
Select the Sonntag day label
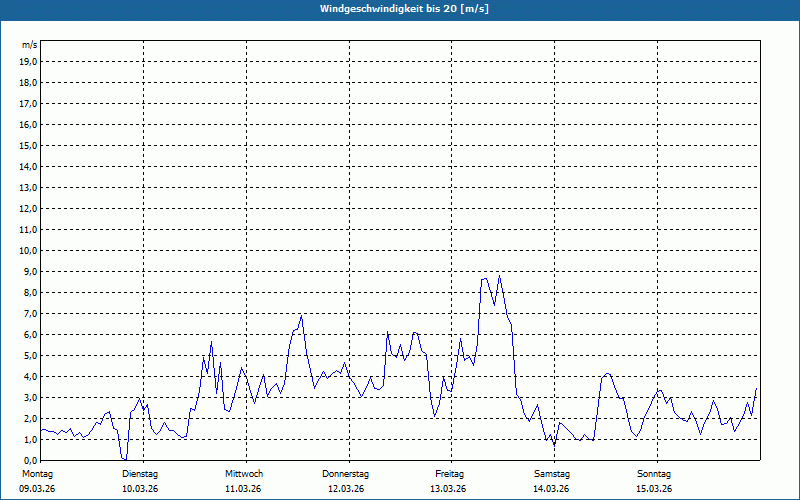coord(655,473)
